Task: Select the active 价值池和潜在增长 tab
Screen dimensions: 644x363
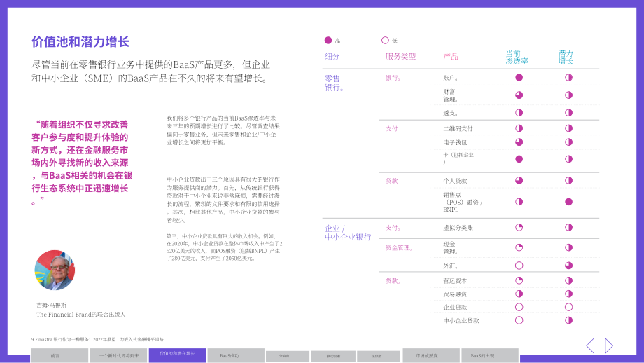Action: click(x=177, y=355)
